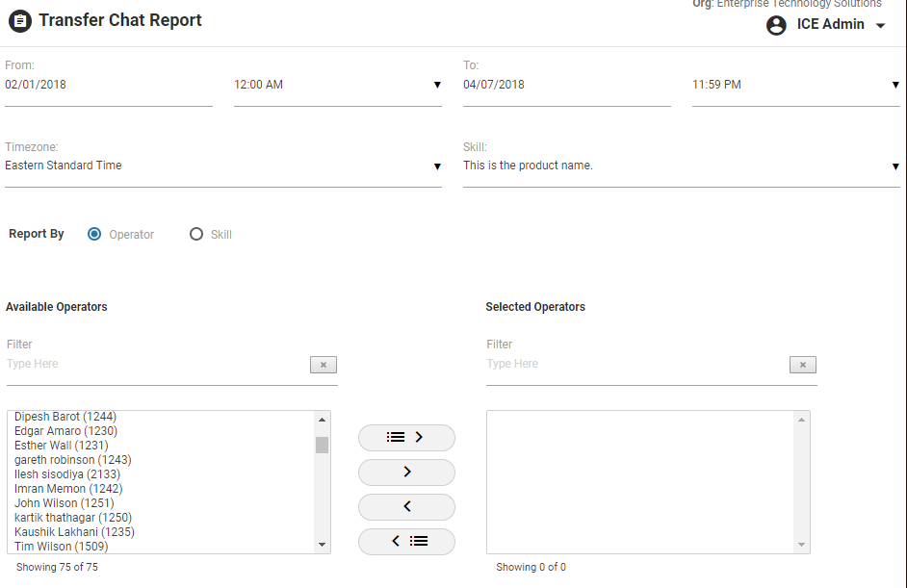Select Kaushik Lakhani (1235) in the list
907x588 pixels.
click(74, 532)
